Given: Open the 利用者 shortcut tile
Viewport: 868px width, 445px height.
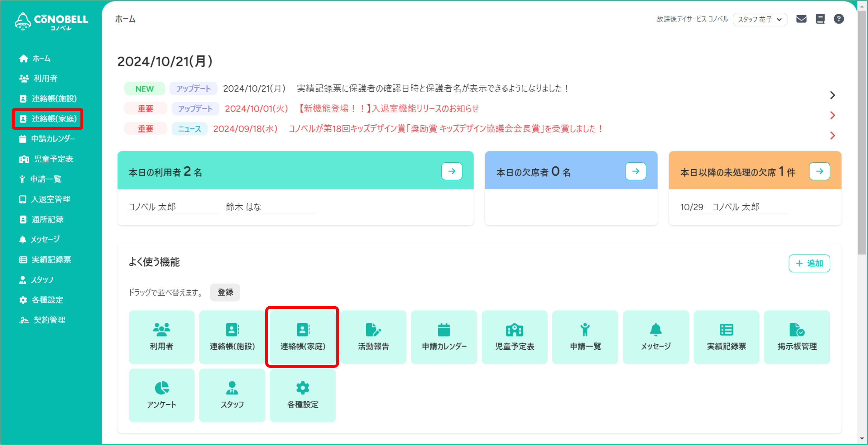Looking at the screenshot, I should [x=161, y=337].
